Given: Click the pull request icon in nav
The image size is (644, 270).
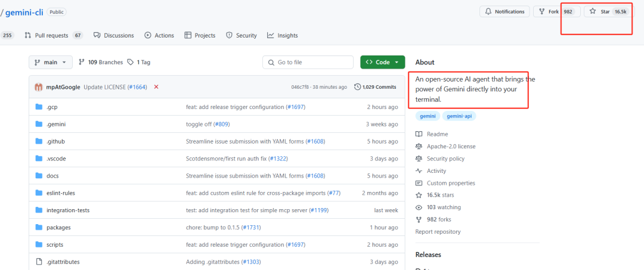Looking at the screenshot, I should pos(28,35).
